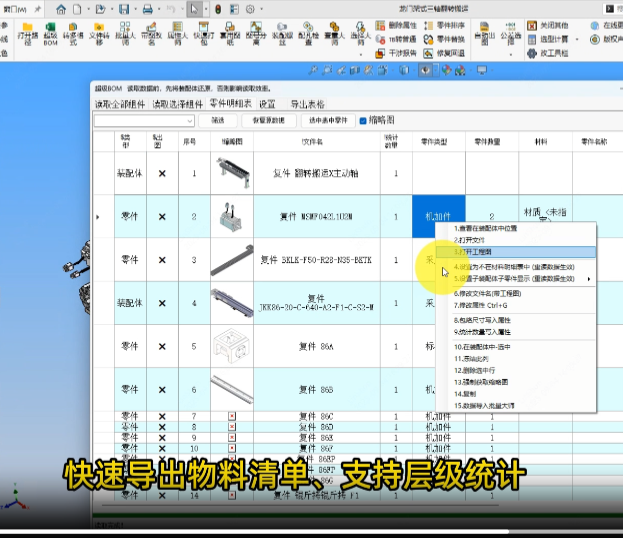The width and height of the screenshot is (623, 538).
Task: Click the 配孔检查 ribbon icon
Action: (308, 33)
